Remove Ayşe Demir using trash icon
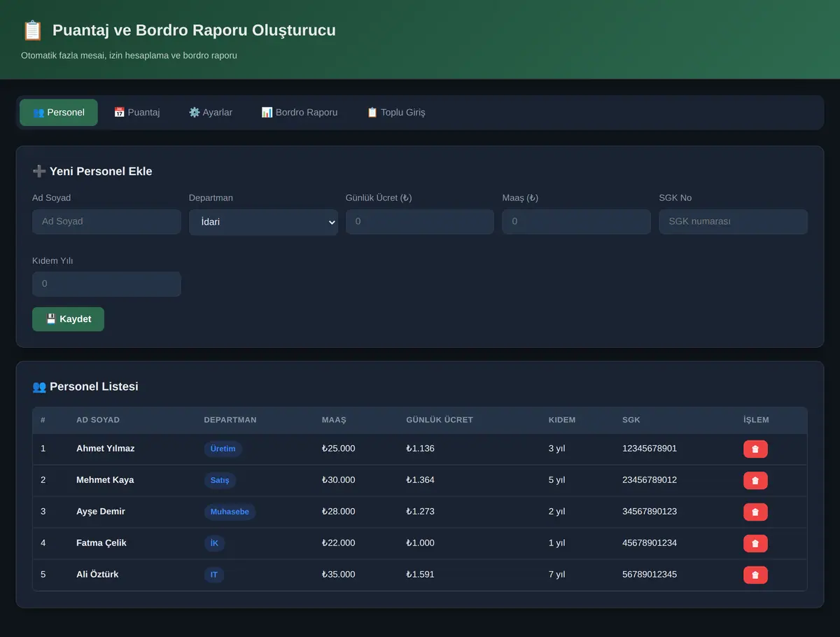 755,512
